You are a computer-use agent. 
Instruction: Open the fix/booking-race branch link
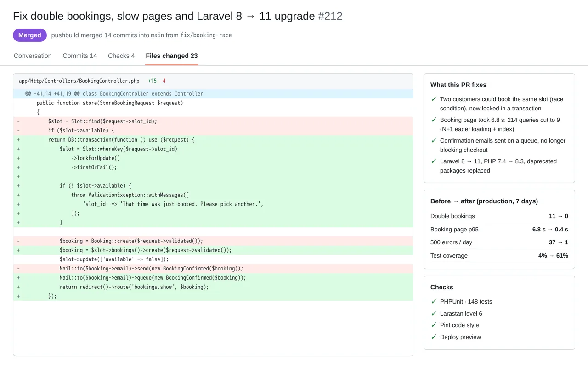tap(206, 35)
